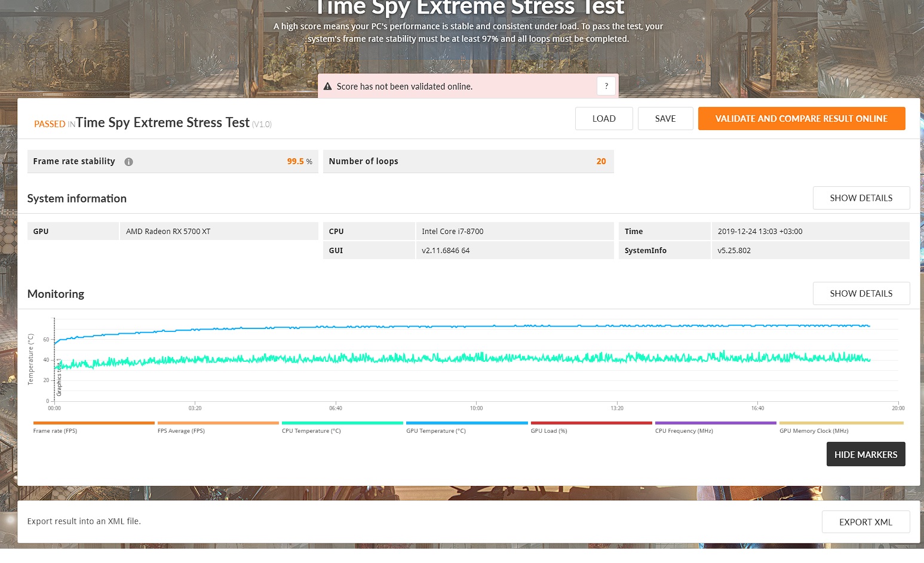Select the Intel Core i7-8700 text
924x563 pixels.
tap(452, 231)
